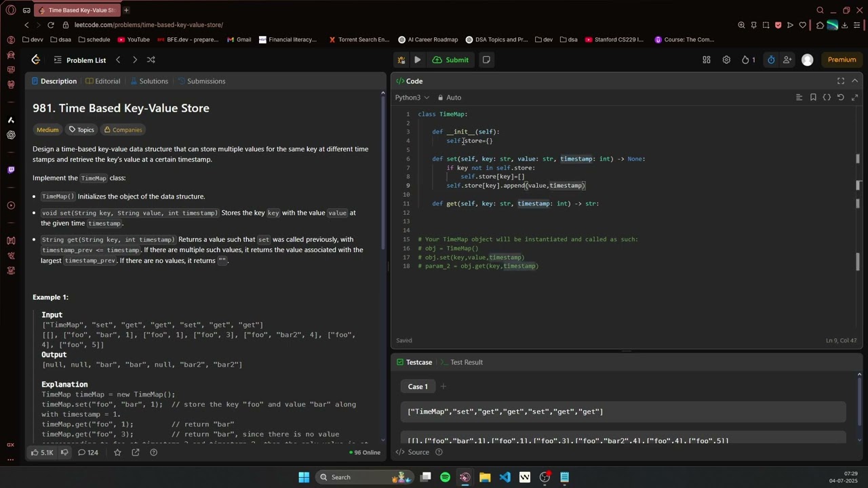
Task: Collapse the Code panel with chevron
Action: pos(854,81)
